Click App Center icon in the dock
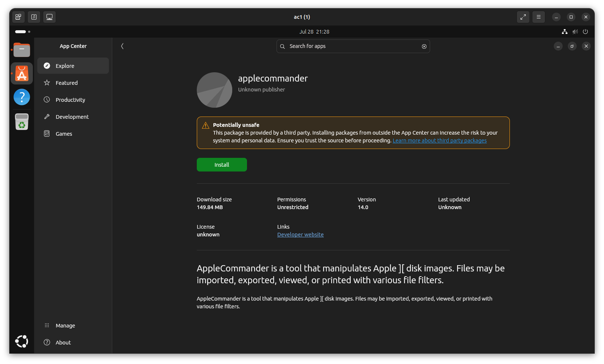604x364 pixels. [x=22, y=73]
